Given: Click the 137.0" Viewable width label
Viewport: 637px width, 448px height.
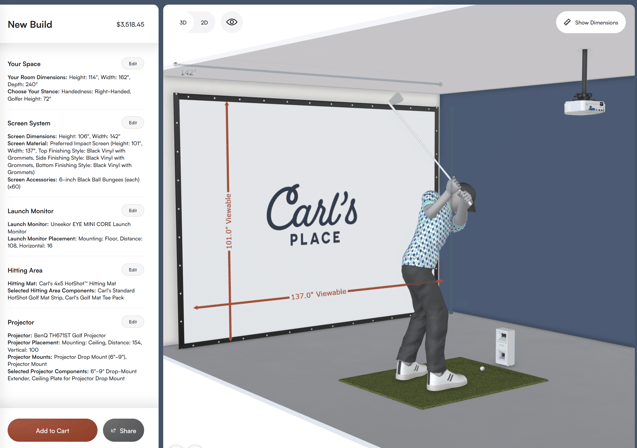Looking at the screenshot, I should coord(318,294).
